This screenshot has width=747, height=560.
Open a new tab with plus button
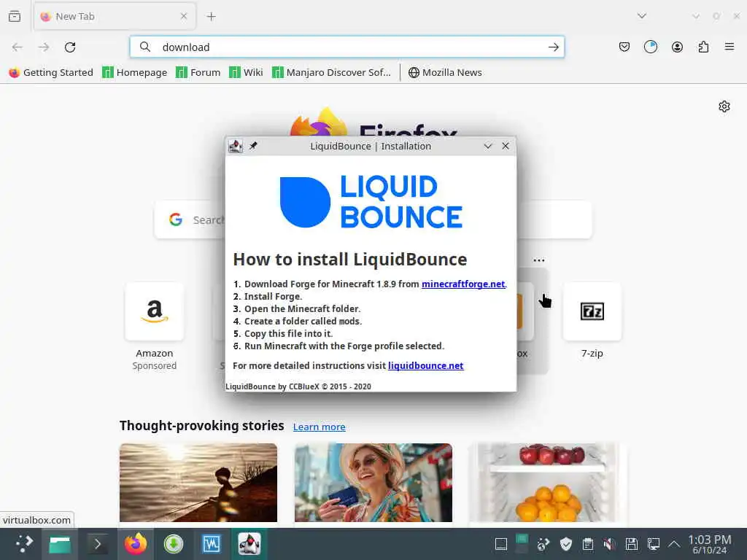point(211,16)
